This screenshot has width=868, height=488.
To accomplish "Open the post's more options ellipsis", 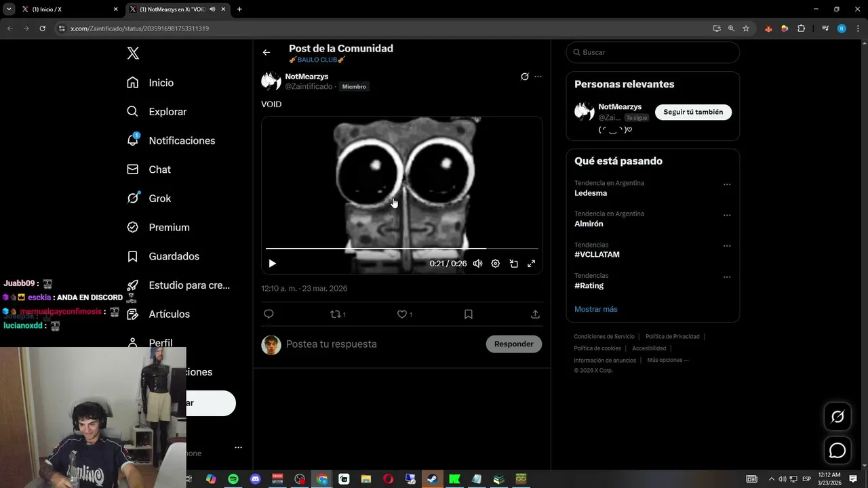I will coord(538,77).
